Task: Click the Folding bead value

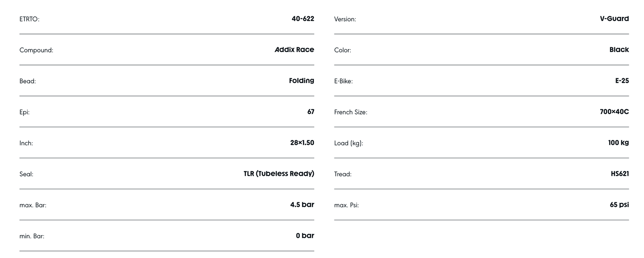Action: (x=301, y=81)
